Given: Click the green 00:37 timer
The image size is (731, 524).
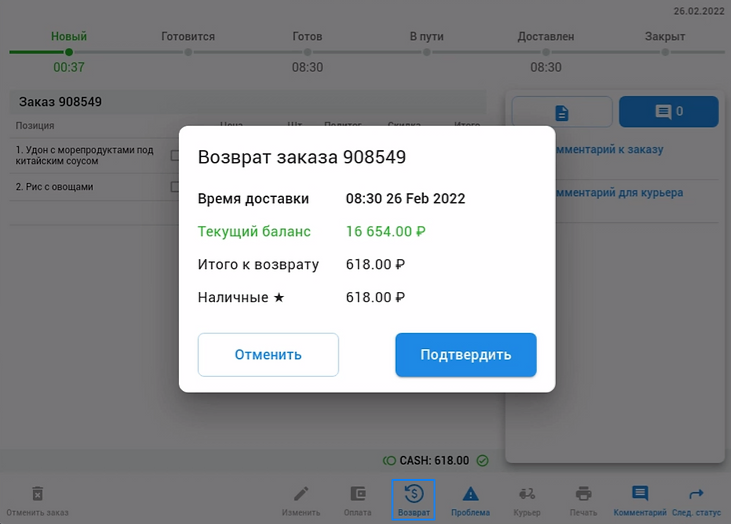Looking at the screenshot, I should tap(69, 68).
